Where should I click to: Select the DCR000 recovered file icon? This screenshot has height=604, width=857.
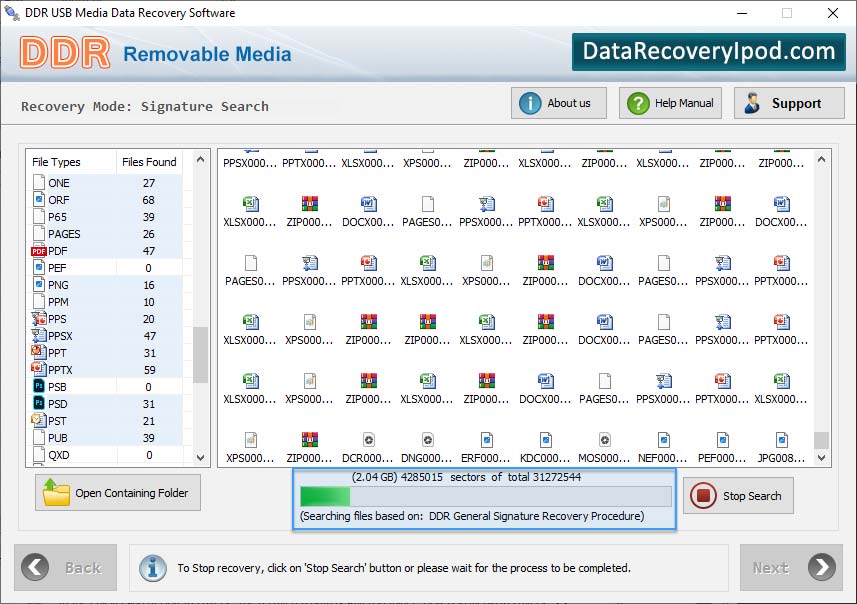(369, 440)
